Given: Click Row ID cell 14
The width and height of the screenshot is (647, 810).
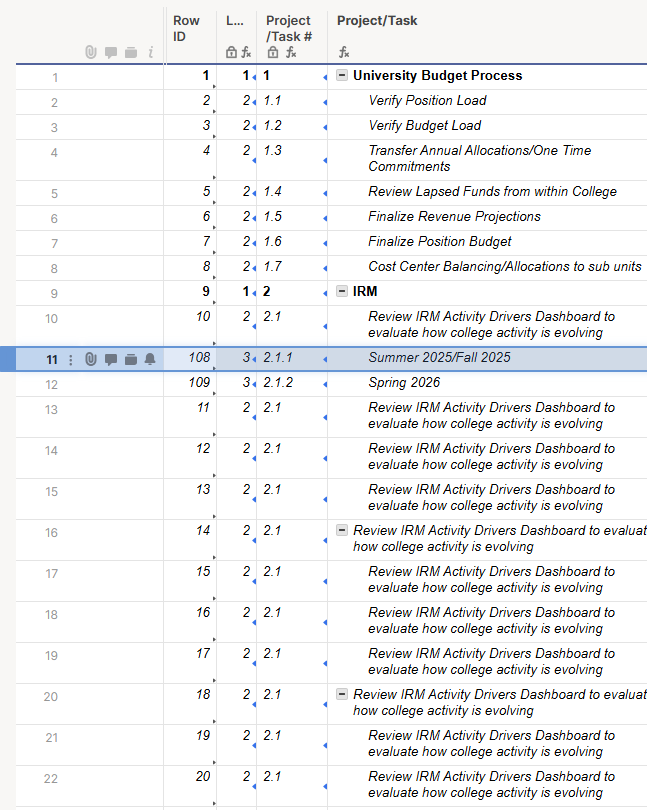Looking at the screenshot, I should [190, 540].
